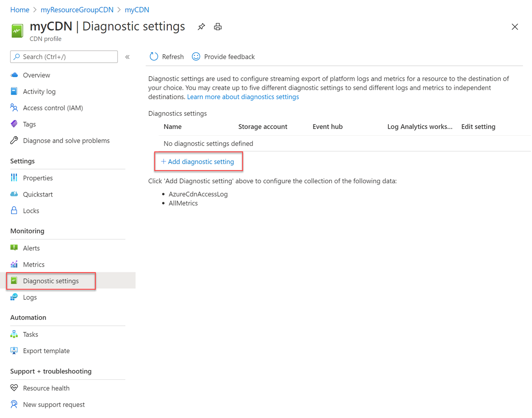Image resolution: width=532 pixels, height=418 pixels.
Task: Click the Activity log icon
Action: (x=14, y=91)
